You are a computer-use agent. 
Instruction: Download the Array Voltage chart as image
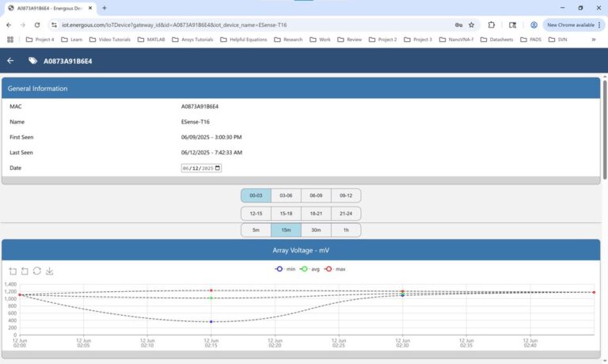(x=50, y=271)
